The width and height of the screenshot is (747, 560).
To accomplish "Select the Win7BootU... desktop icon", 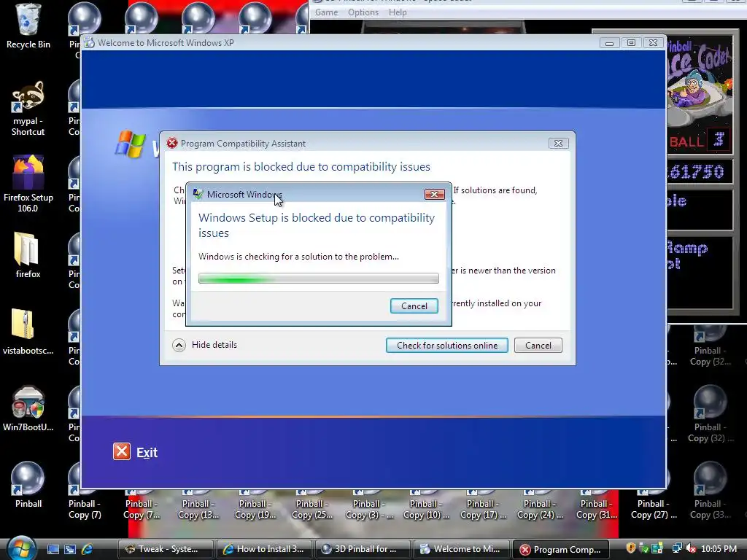I will tap(28, 408).
